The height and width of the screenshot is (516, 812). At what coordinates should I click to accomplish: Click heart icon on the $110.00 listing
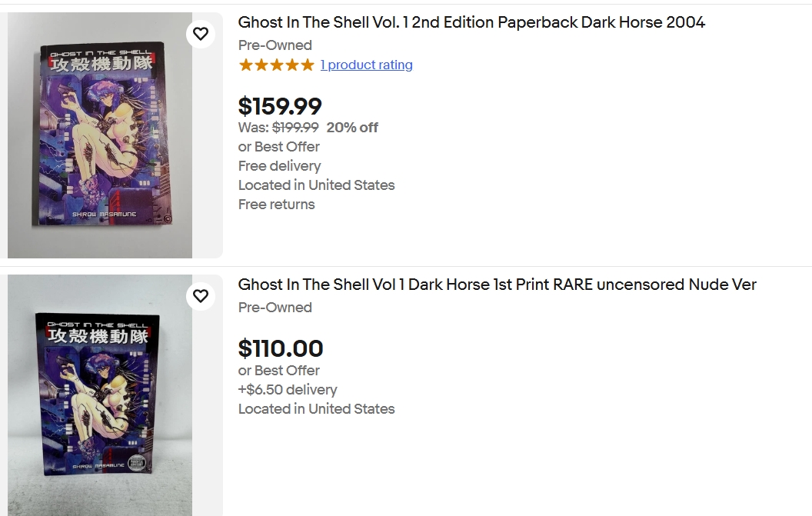pyautogui.click(x=201, y=296)
